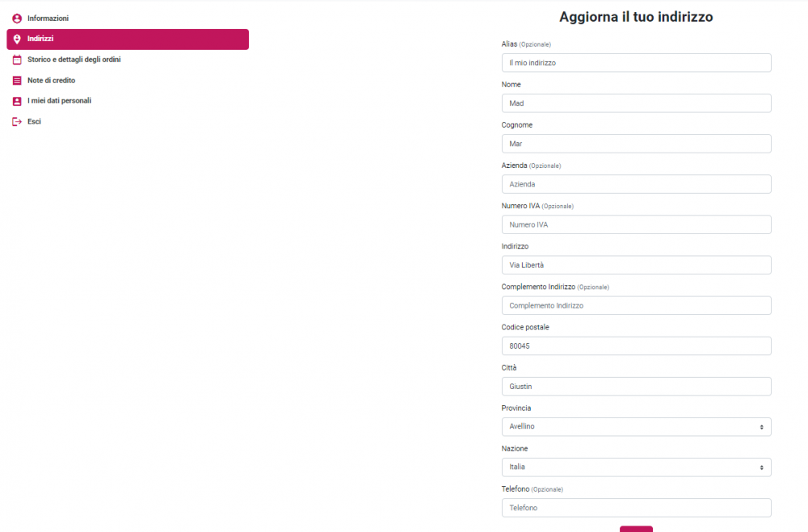Image resolution: width=808 pixels, height=532 pixels.
Task: Open the Nazione dropdown showing Italia
Action: pyautogui.click(x=636, y=467)
